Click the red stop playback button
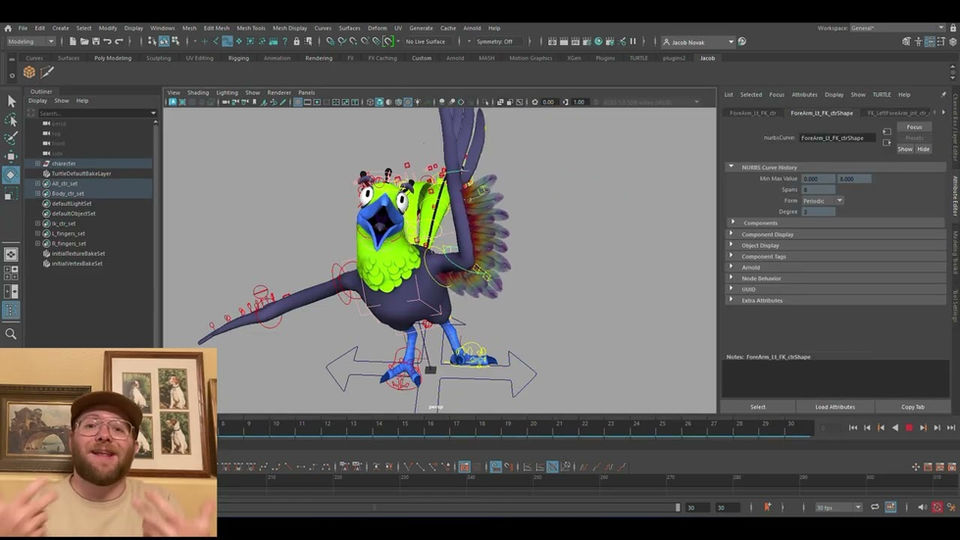 coord(909,428)
